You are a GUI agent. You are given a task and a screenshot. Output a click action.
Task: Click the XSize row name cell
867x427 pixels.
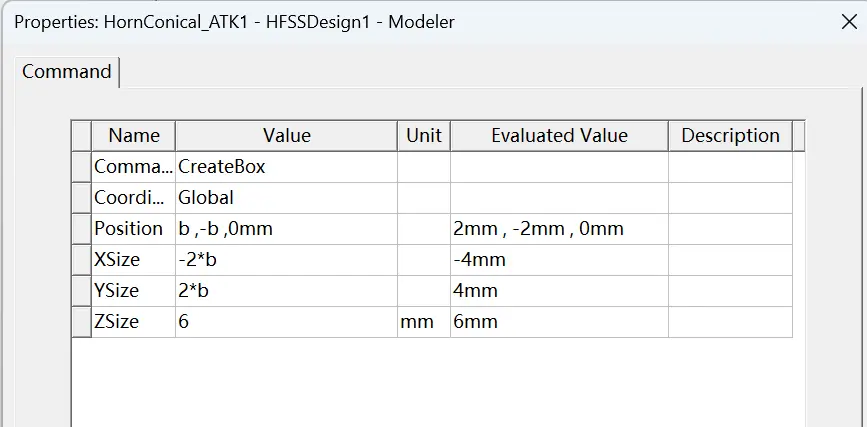point(133,260)
